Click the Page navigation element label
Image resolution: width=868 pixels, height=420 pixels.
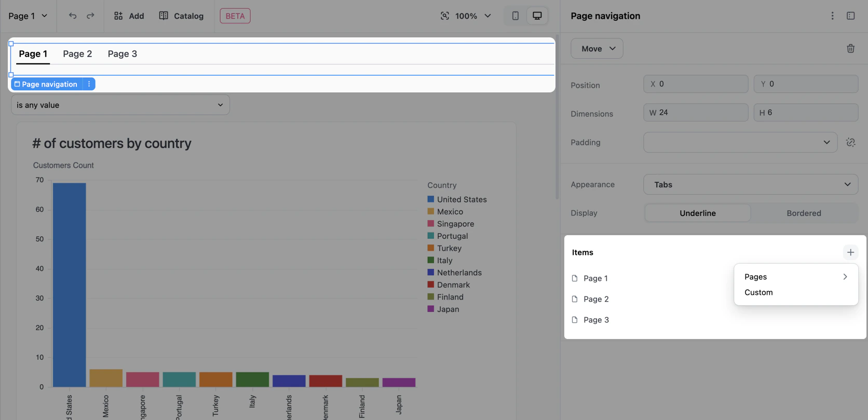[47, 84]
